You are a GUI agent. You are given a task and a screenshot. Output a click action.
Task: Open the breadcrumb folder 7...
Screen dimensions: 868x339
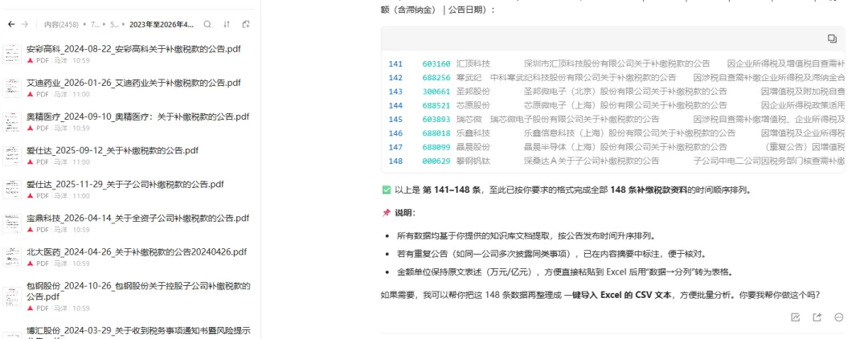[95, 24]
